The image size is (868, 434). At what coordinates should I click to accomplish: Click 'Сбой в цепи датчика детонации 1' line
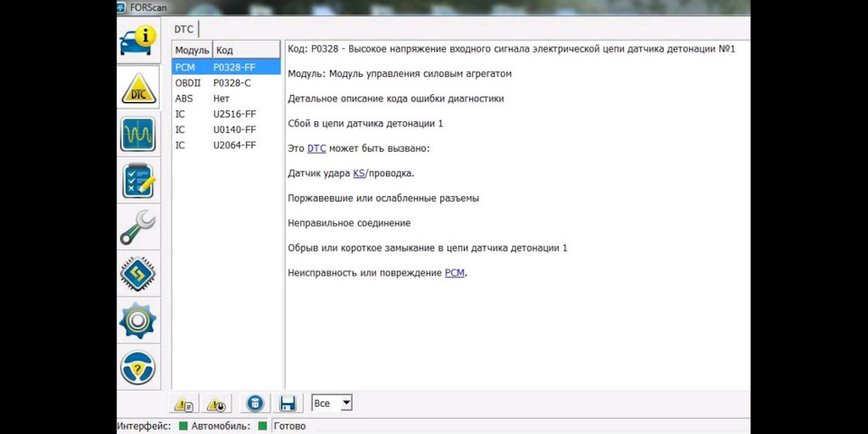coord(365,124)
